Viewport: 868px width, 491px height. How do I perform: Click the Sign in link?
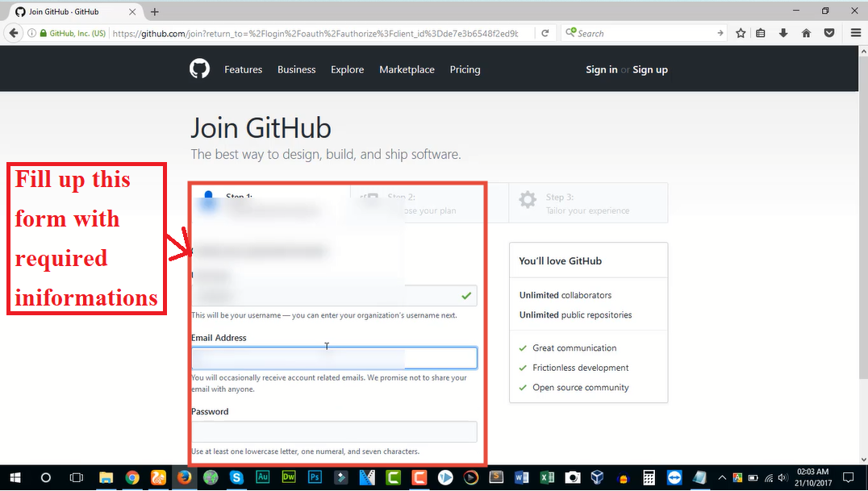tap(601, 70)
